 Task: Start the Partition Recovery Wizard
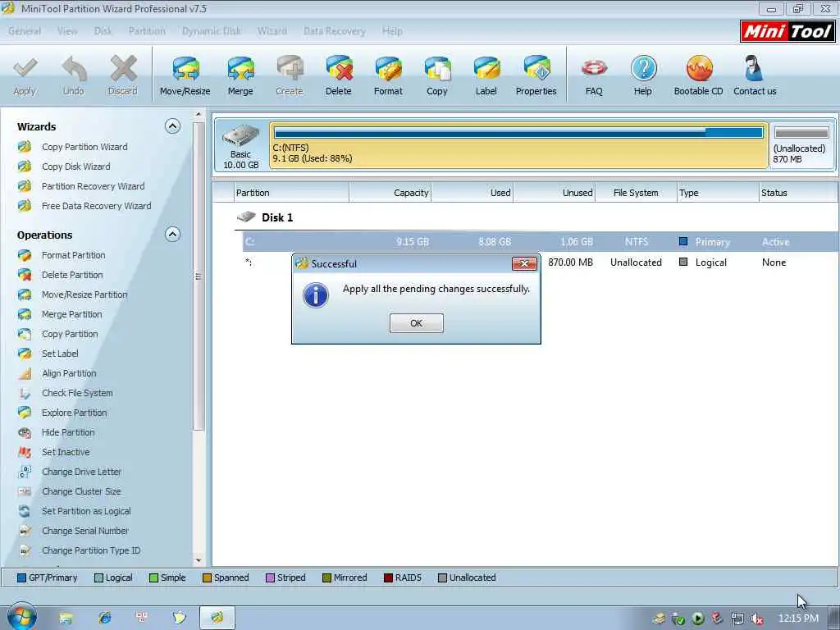pyautogui.click(x=94, y=186)
